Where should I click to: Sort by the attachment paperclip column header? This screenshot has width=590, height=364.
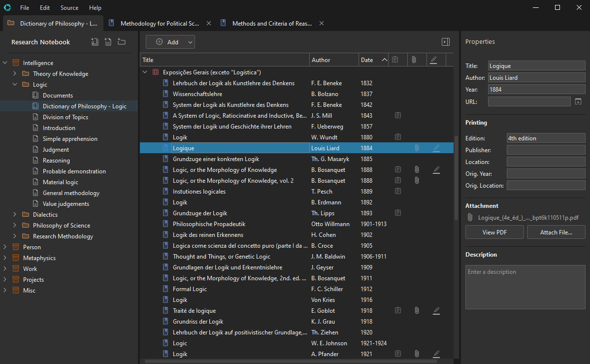414,60
